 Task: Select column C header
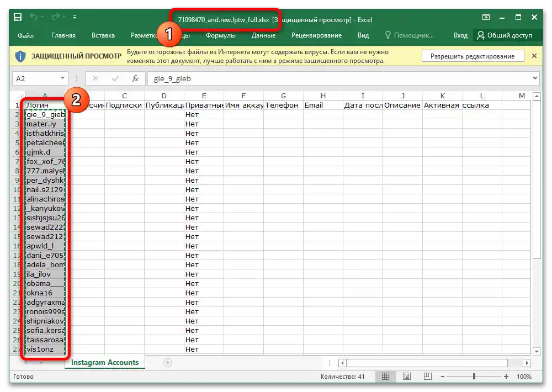click(x=124, y=96)
